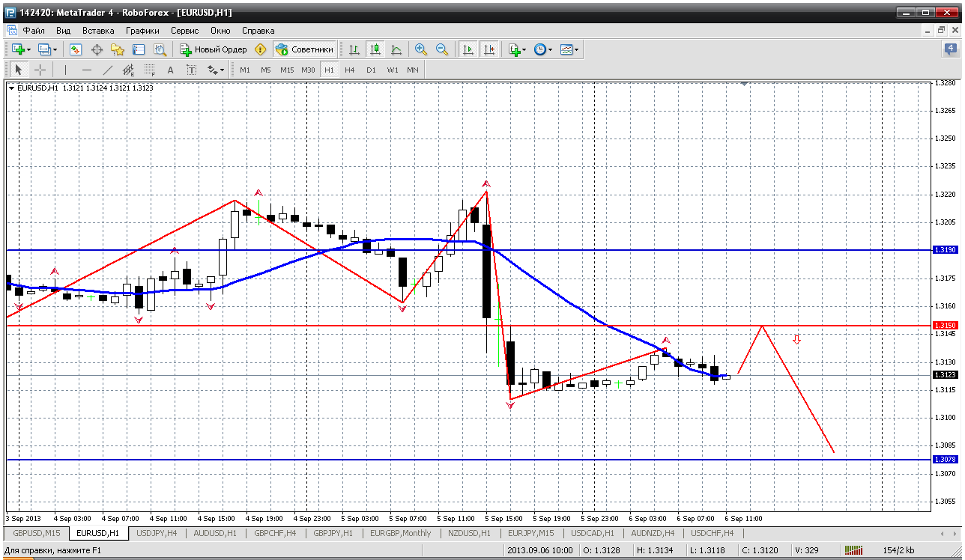Open the chart profiles icon
Image resolution: width=965 pixels, height=560 pixels.
pos(44,49)
